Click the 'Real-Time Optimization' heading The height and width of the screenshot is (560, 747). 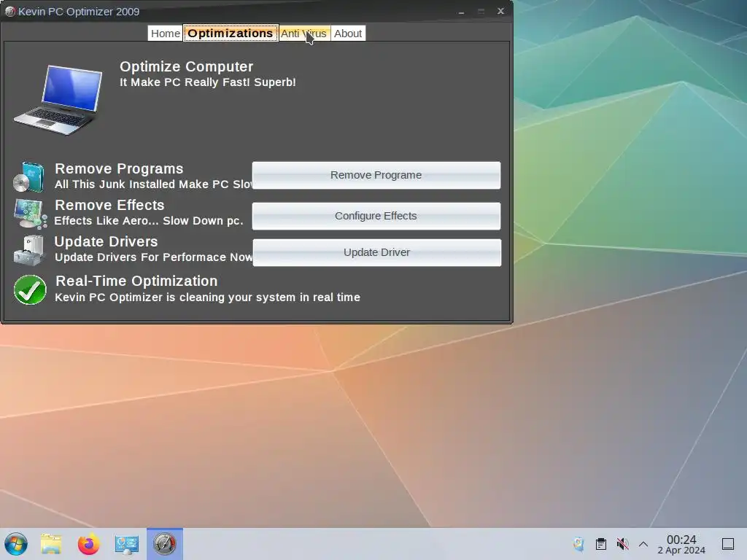136,281
